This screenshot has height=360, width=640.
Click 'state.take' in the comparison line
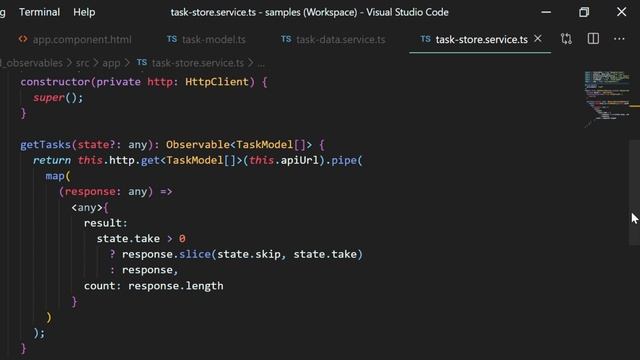point(128,238)
